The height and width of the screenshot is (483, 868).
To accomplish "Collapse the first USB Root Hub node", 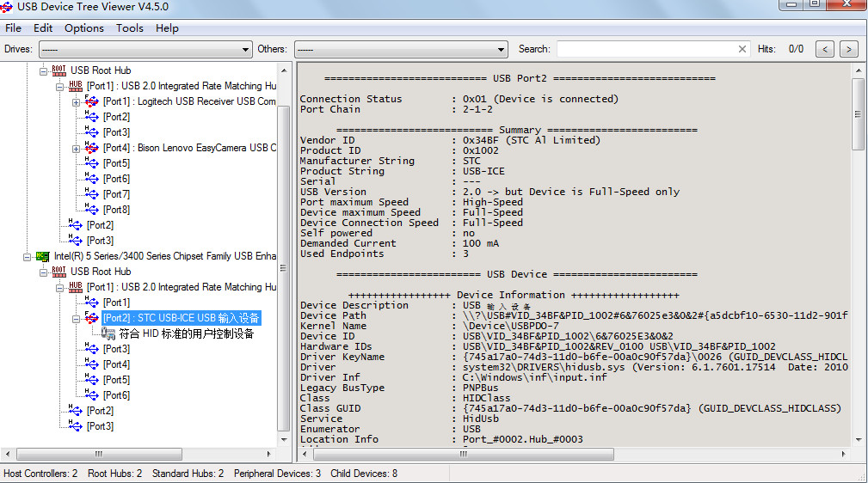I will pos(44,70).
